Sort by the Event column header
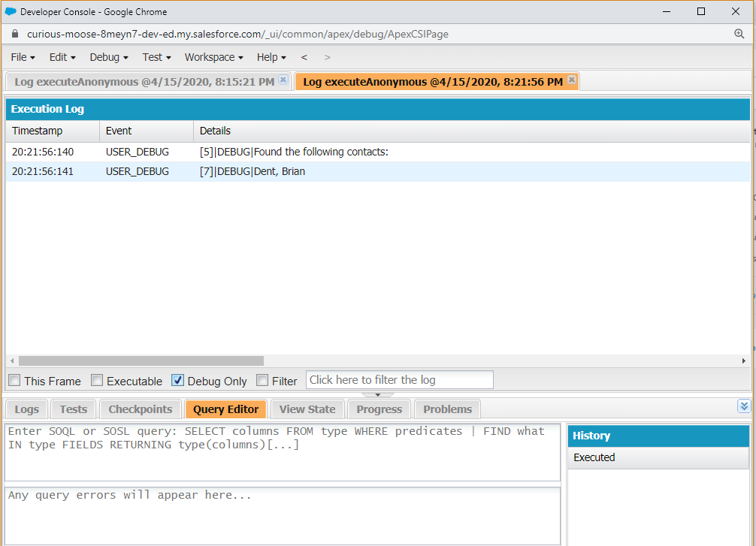Screen dimensions: 756x546 point(147,131)
